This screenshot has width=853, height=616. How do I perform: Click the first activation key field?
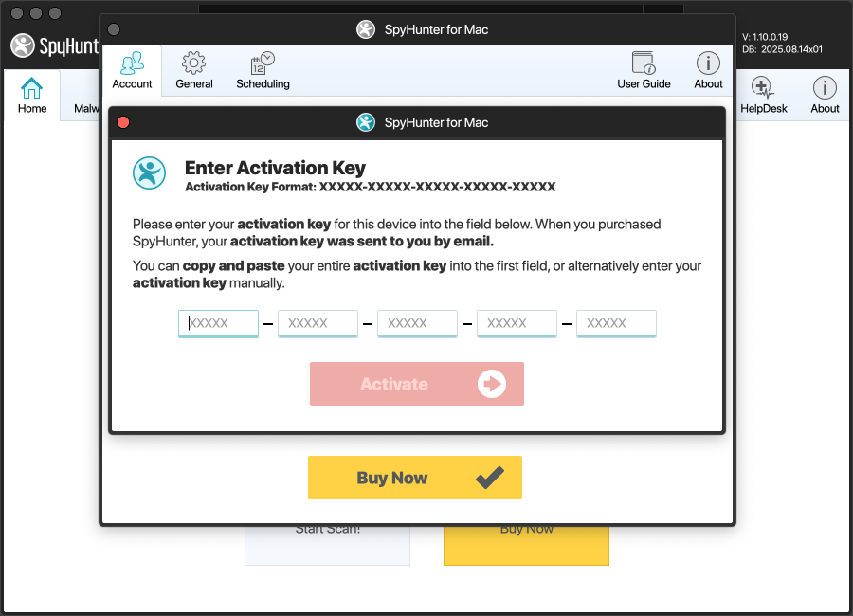coord(218,323)
